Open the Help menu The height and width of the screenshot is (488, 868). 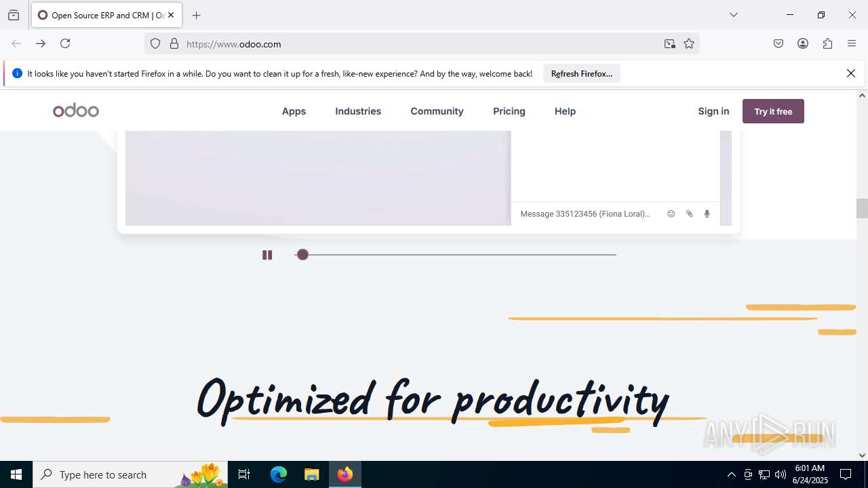click(565, 111)
